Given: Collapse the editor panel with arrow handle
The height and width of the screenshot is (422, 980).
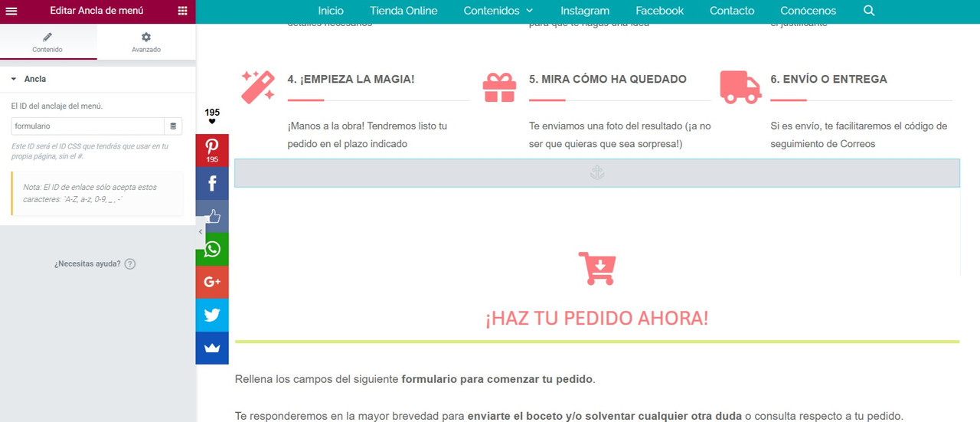Looking at the screenshot, I should click(x=201, y=231).
